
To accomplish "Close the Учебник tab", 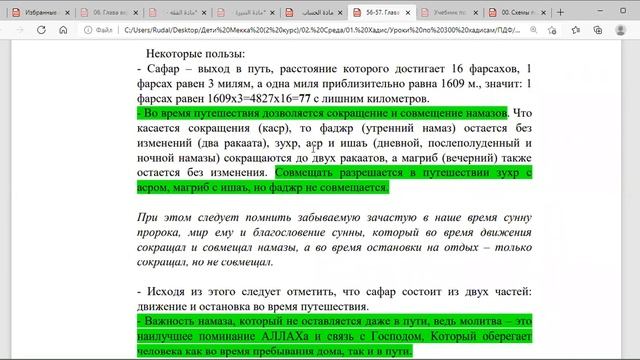I will (x=476, y=13).
